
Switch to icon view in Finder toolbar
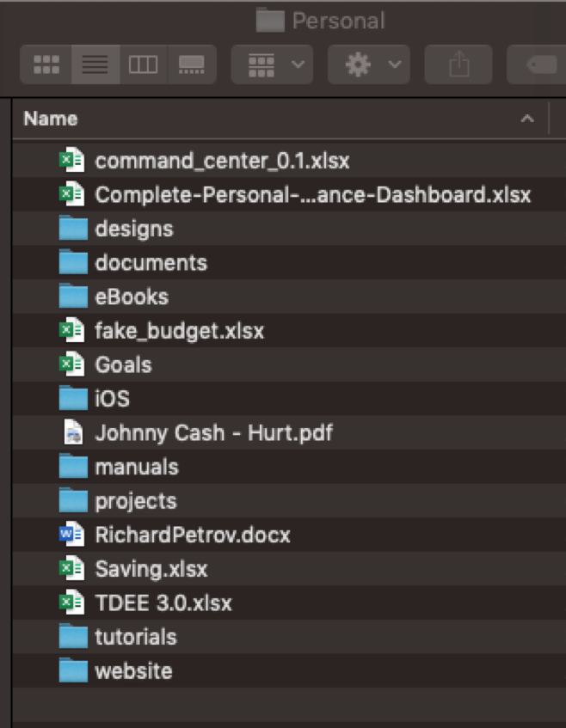[46, 64]
